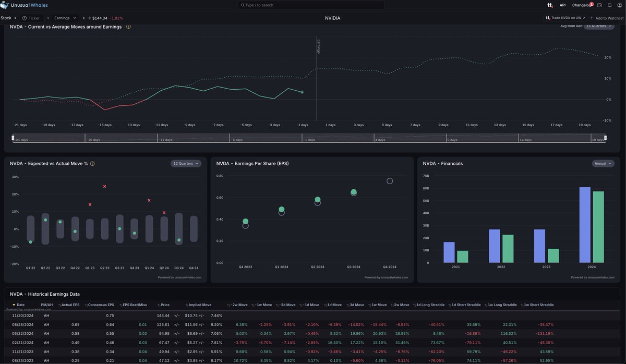
Task: Click info icon next to Expected vs Actual Move
Action: (x=92, y=163)
